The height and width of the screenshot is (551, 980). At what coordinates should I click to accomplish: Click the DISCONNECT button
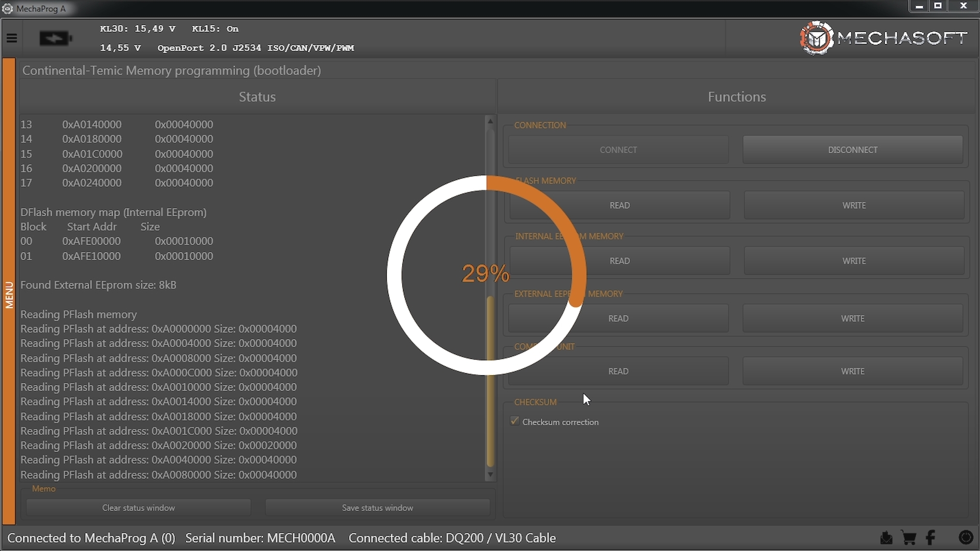click(853, 150)
